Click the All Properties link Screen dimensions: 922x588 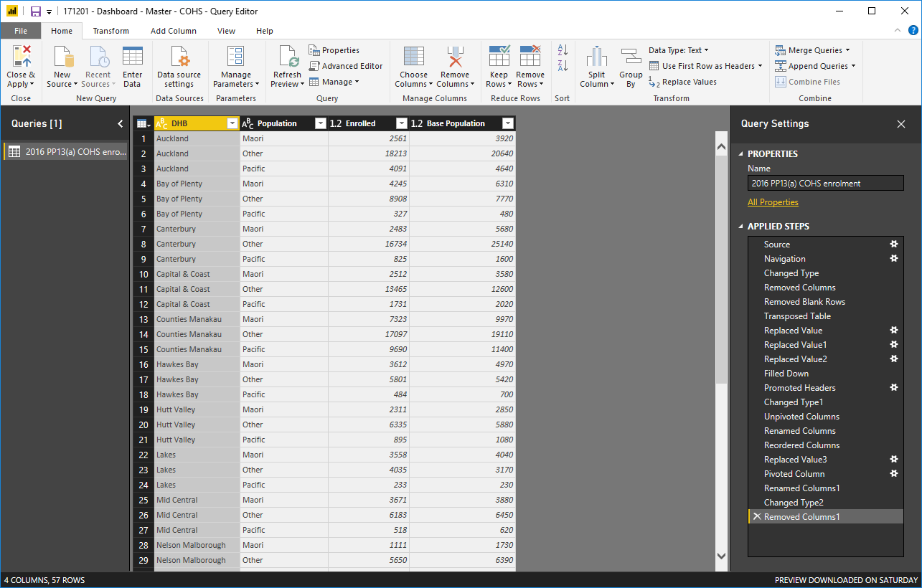[x=773, y=202]
